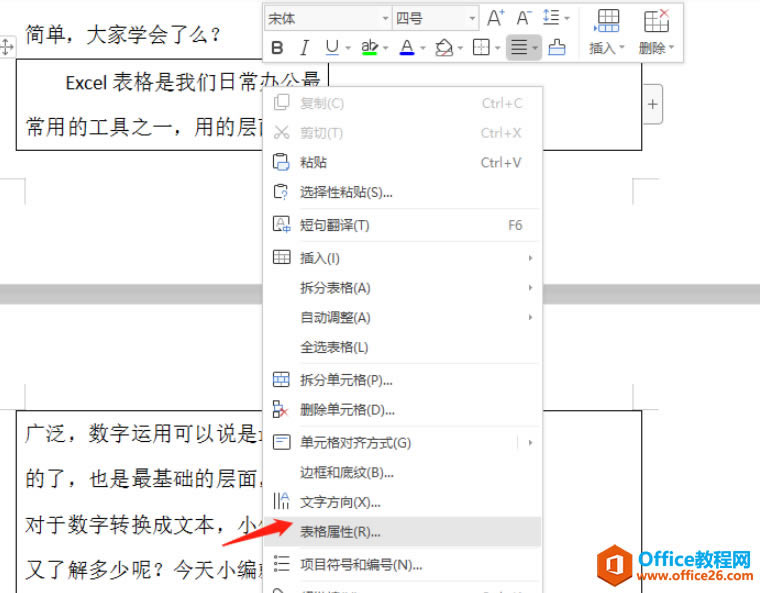Choose 拆分单元格(P)... menu entry
Viewport: 760px width, 593px height.
402,380
